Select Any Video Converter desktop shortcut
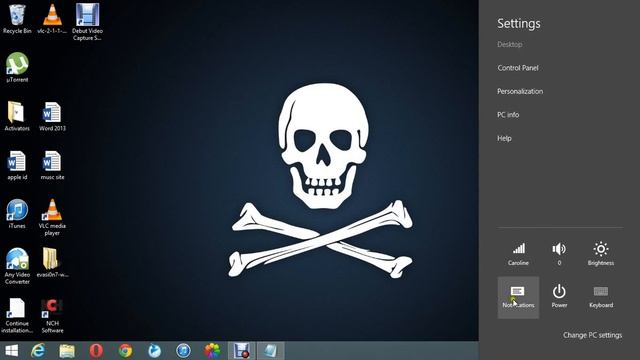This screenshot has width=640, height=360. tap(17, 266)
